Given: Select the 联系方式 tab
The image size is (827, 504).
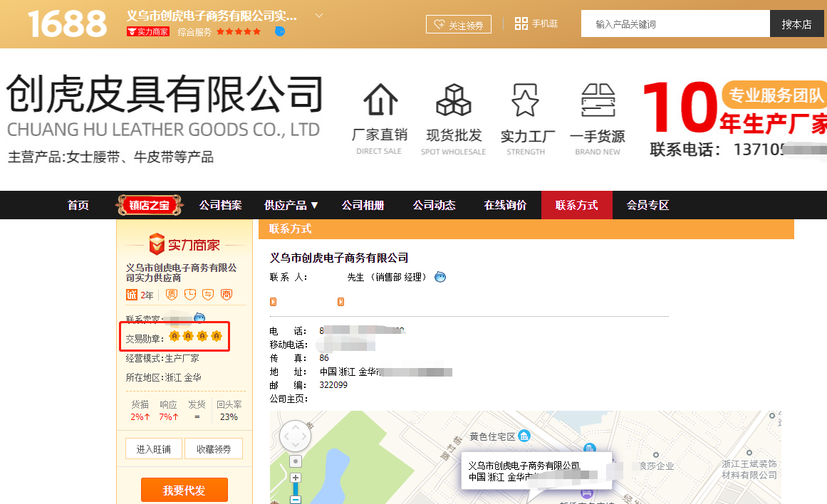Looking at the screenshot, I should (x=576, y=205).
